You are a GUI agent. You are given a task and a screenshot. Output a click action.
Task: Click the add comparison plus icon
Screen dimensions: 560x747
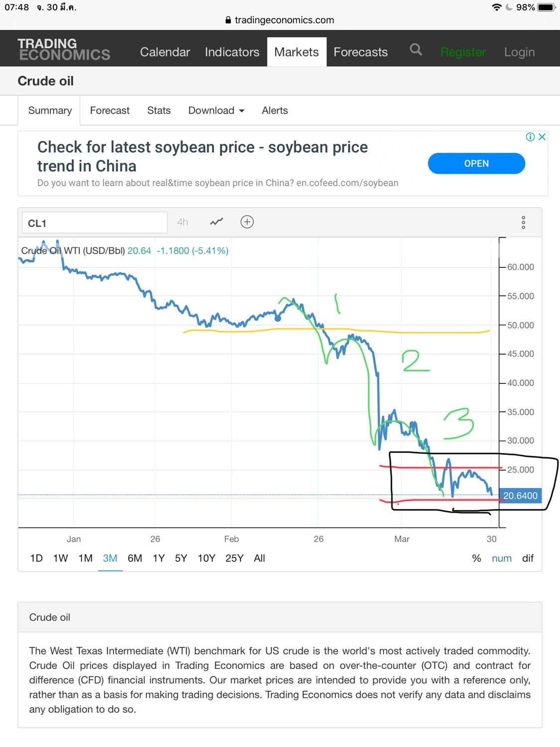[x=247, y=222]
